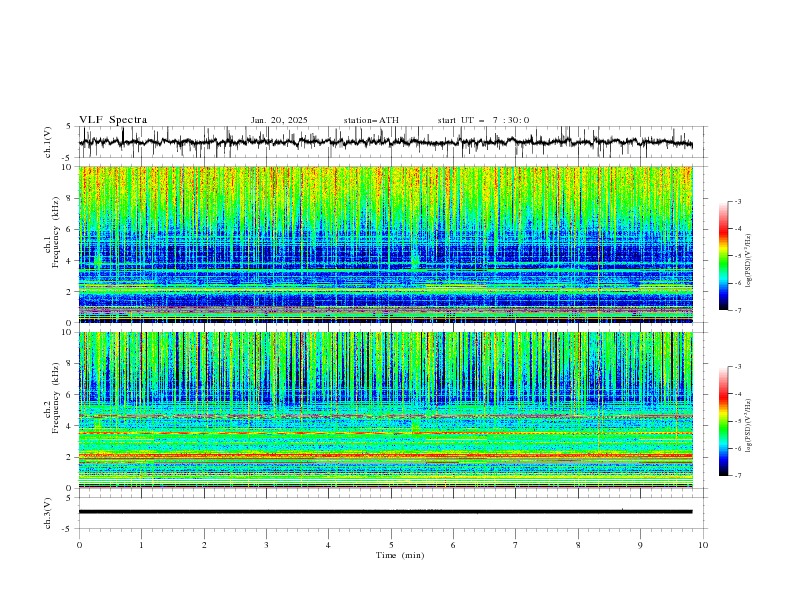Click the "10" kHz tick of ch.2 frequency axis

[67, 332]
